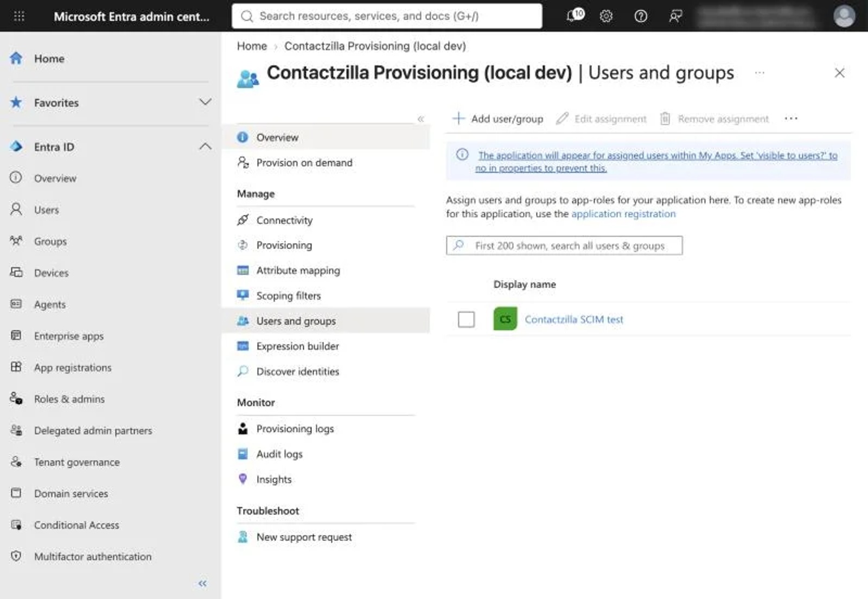This screenshot has width=868, height=599.
Task: Select the App registrations icon
Action: click(16, 367)
